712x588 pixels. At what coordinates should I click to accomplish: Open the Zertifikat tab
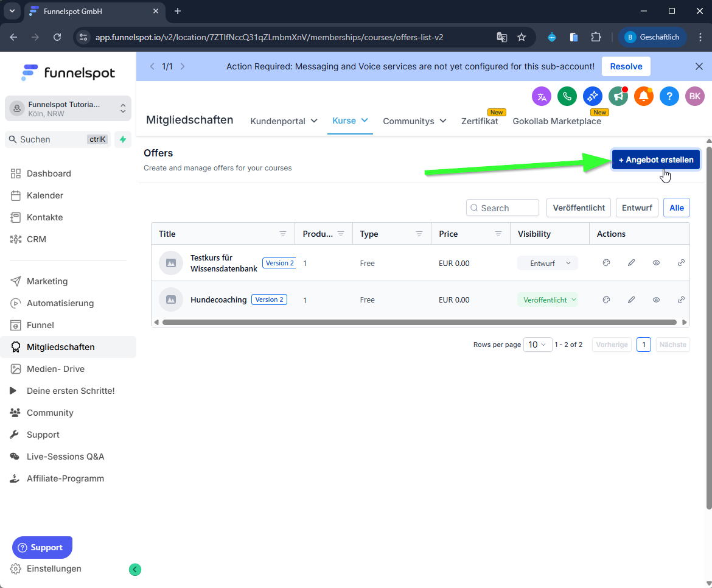point(480,121)
